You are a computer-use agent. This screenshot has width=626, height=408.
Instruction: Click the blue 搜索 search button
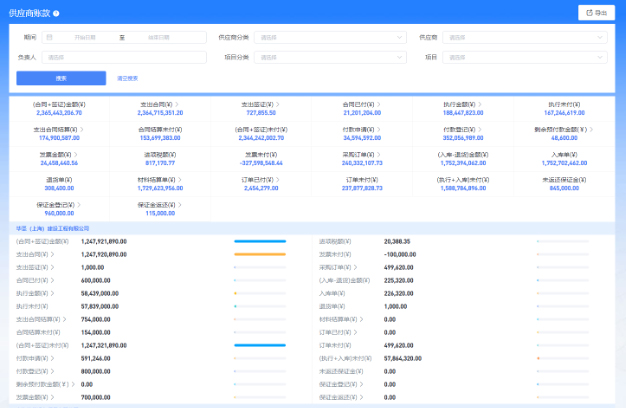point(61,78)
